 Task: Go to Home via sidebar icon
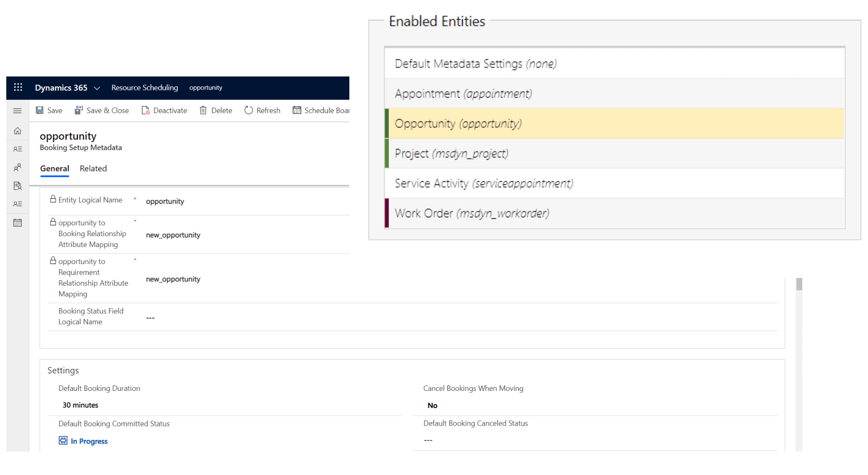point(18,131)
